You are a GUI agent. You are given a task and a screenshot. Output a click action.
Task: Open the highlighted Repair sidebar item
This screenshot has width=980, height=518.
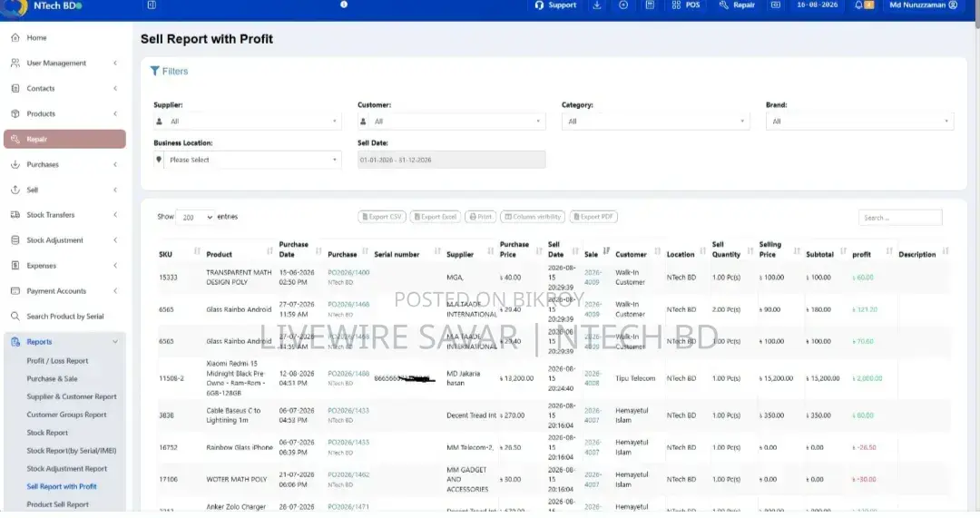coord(64,140)
